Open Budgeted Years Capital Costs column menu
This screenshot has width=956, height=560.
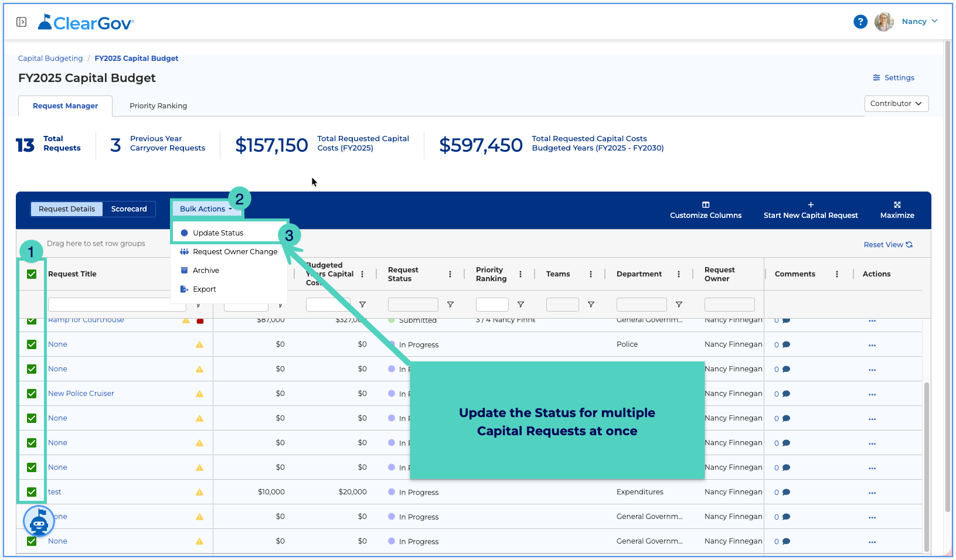(x=362, y=274)
